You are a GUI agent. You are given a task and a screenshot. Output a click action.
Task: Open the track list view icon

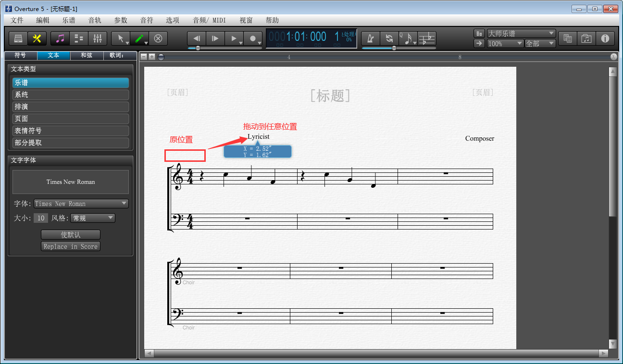tap(79, 38)
